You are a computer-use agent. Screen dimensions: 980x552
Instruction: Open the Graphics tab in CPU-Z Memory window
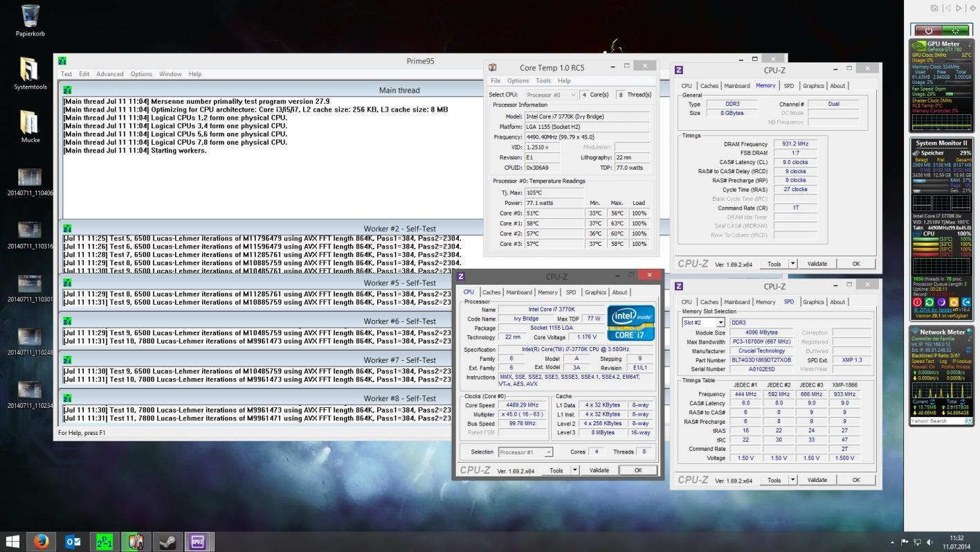813,86
